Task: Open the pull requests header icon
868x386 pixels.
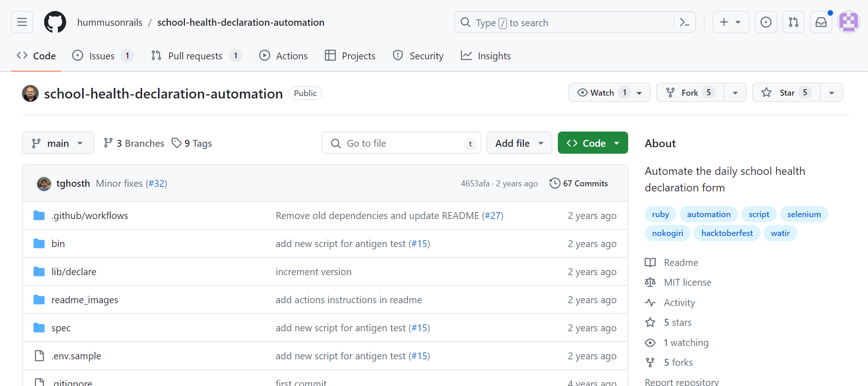Action: click(793, 22)
